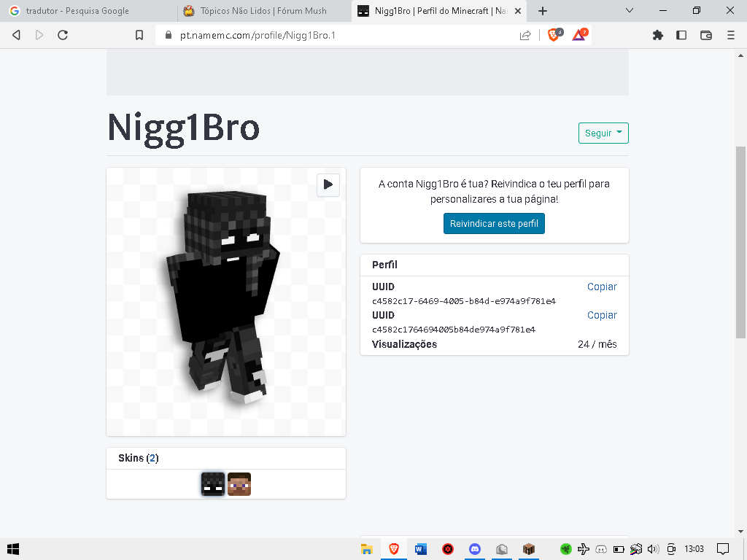
Task: Switch to Fórum Mush tab
Action: point(264,10)
